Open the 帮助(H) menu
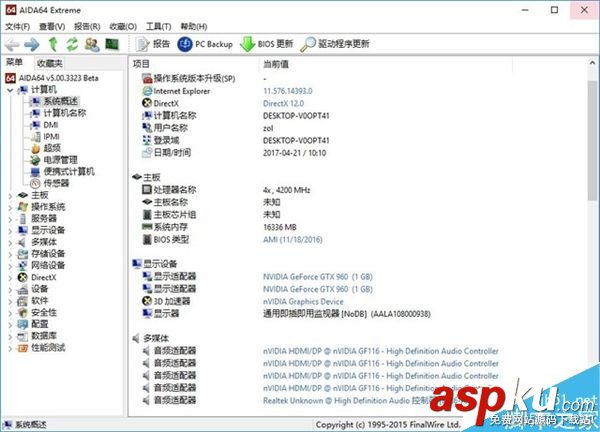This screenshot has height=432, width=600. click(194, 26)
